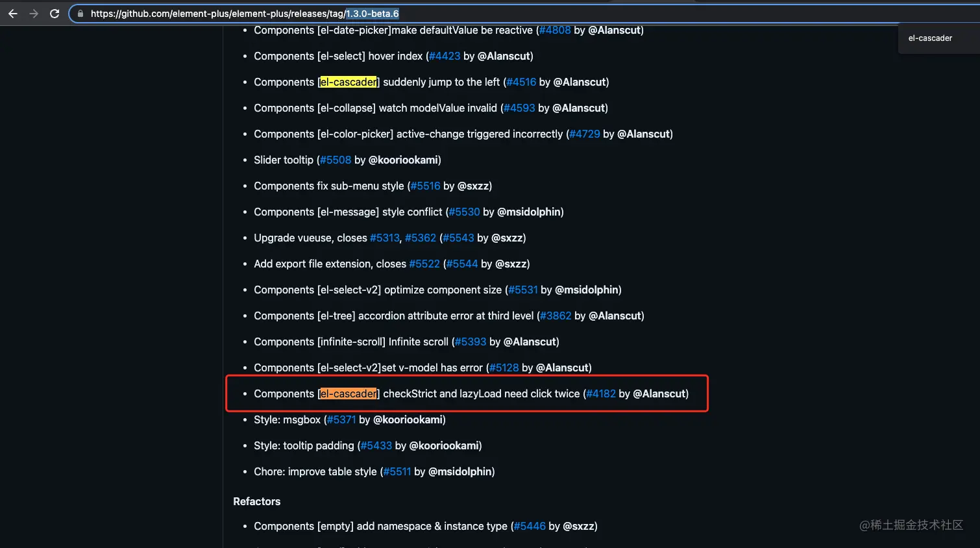The image size is (980, 548).
Task: Click the lock icon in address bar
Action: point(80,14)
